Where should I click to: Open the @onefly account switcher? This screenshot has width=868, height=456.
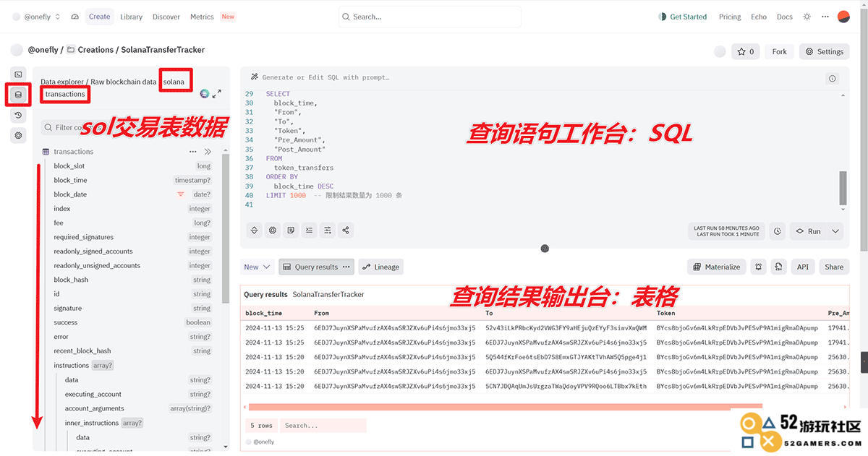42,17
